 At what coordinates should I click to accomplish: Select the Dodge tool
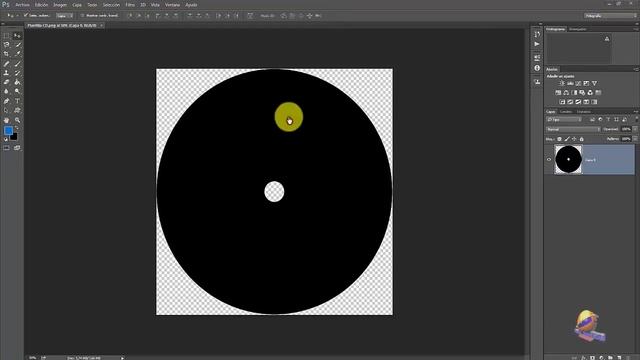tap(17, 91)
